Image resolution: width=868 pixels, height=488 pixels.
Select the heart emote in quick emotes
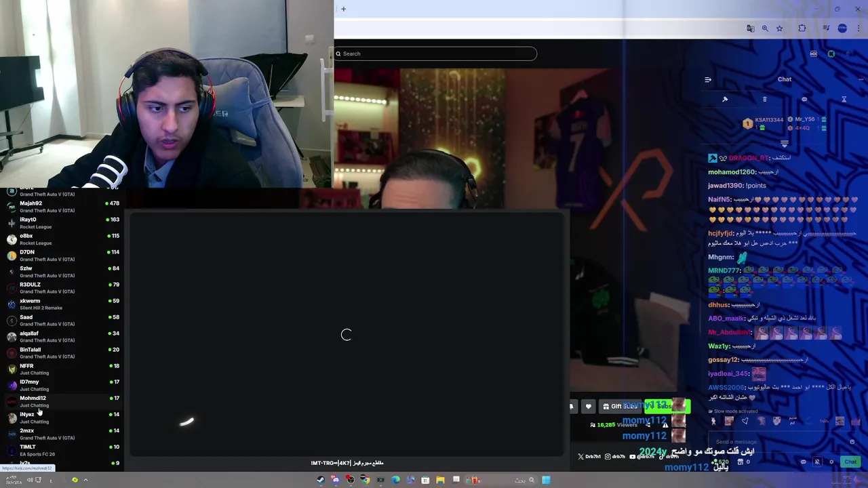(x=745, y=421)
